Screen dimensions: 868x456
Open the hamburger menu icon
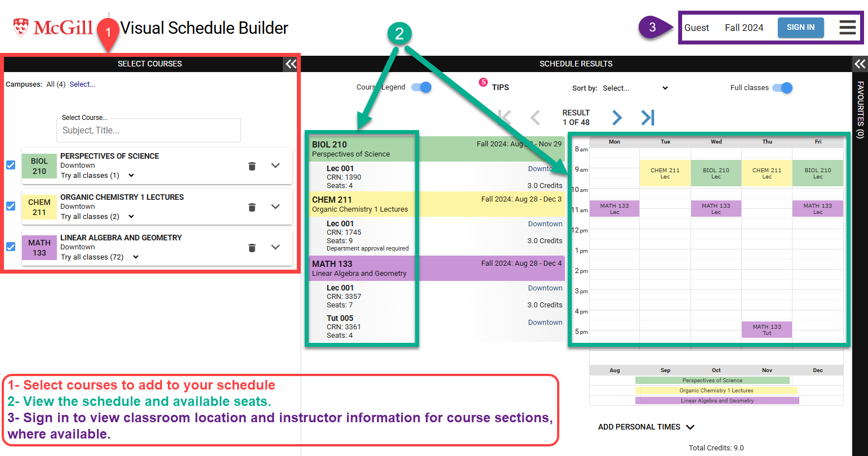click(x=847, y=28)
